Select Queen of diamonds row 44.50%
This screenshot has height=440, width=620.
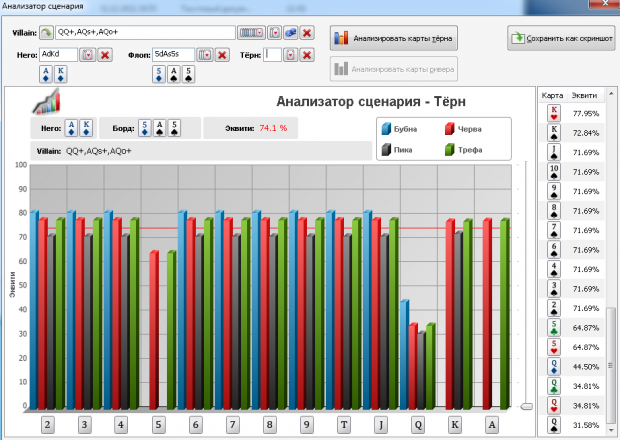(572, 367)
